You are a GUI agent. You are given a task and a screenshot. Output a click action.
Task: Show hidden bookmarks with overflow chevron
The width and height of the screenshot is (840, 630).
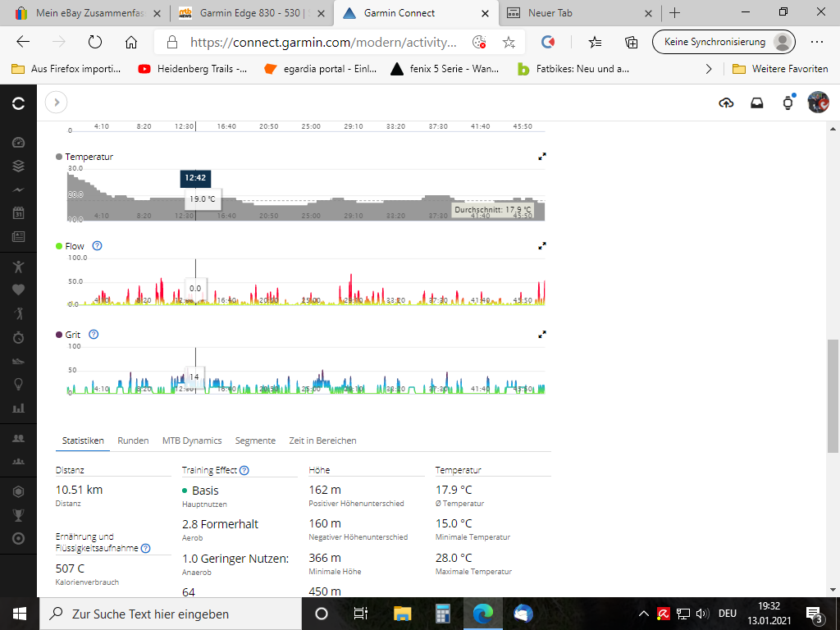pyautogui.click(x=709, y=69)
